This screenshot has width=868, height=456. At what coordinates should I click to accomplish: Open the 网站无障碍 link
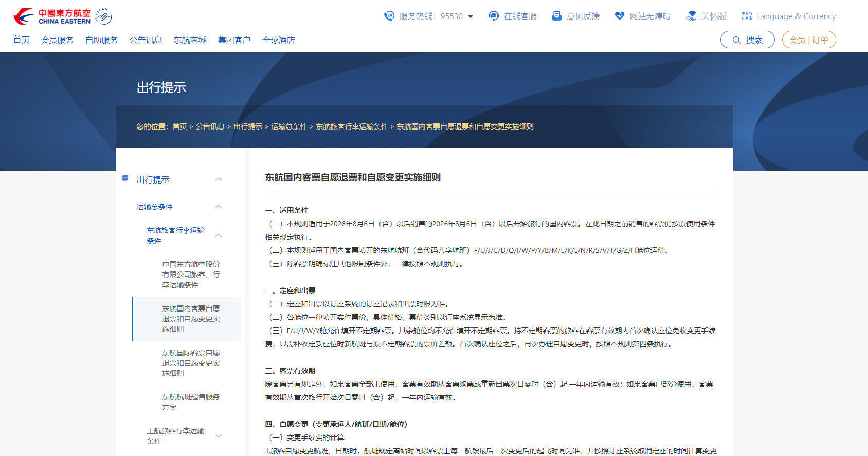coord(650,16)
